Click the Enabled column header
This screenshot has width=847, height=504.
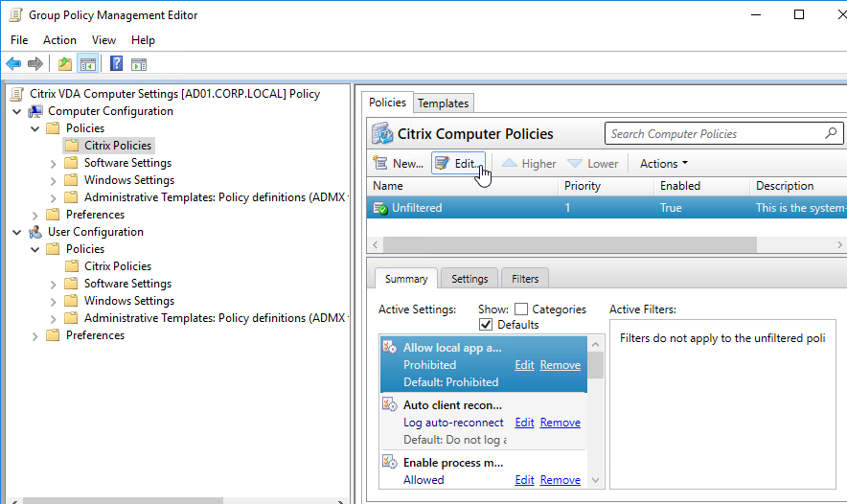701,186
